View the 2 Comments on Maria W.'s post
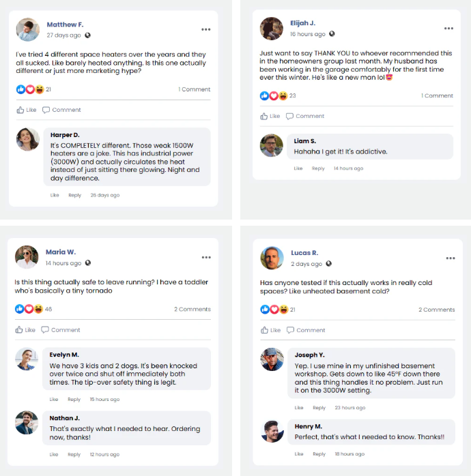 point(192,310)
